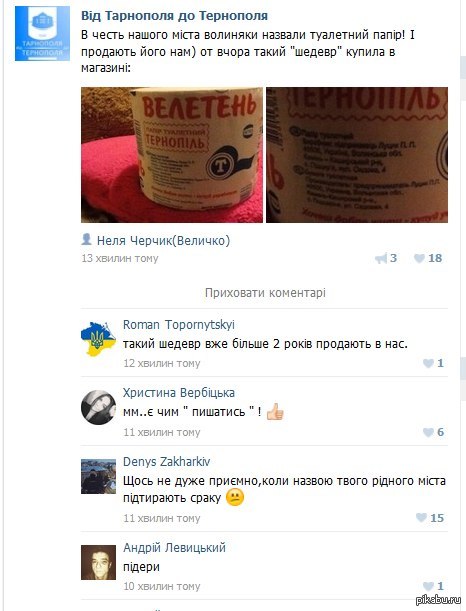Open Denys Zakharkiv profile name
Image resolution: width=466 pixels, height=611 pixels.
166,462
